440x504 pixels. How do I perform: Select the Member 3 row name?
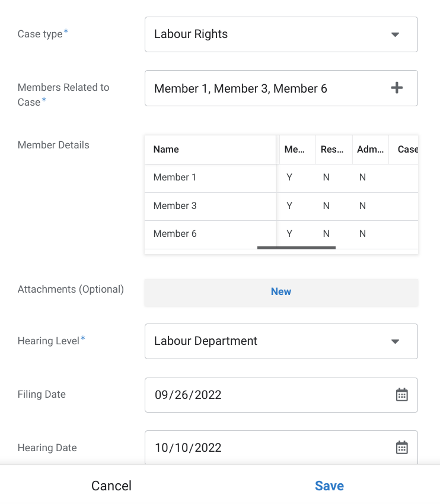[x=175, y=206]
